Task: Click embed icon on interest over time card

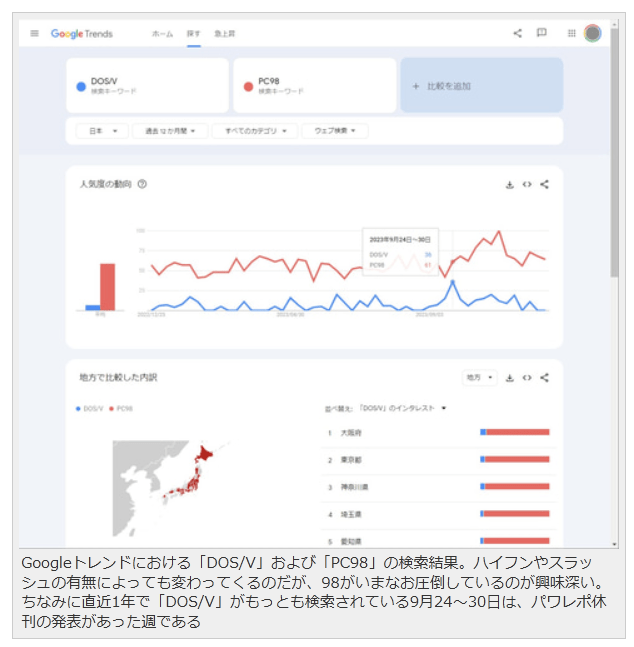Action: coord(527,184)
